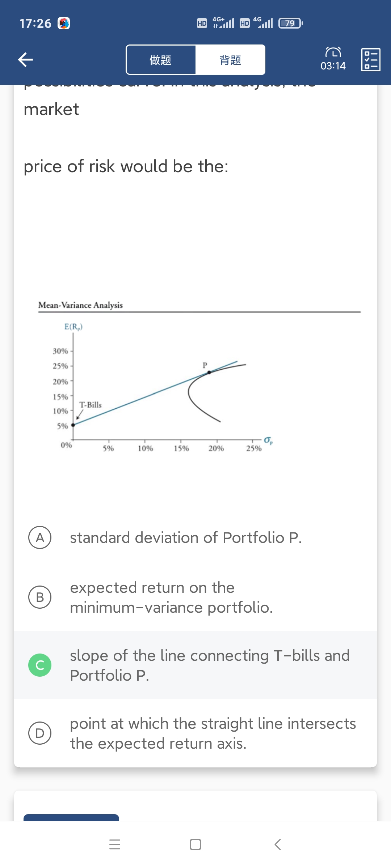The height and width of the screenshot is (868, 391).
Task: Open the answer sheet checklist icon
Action: point(371,60)
